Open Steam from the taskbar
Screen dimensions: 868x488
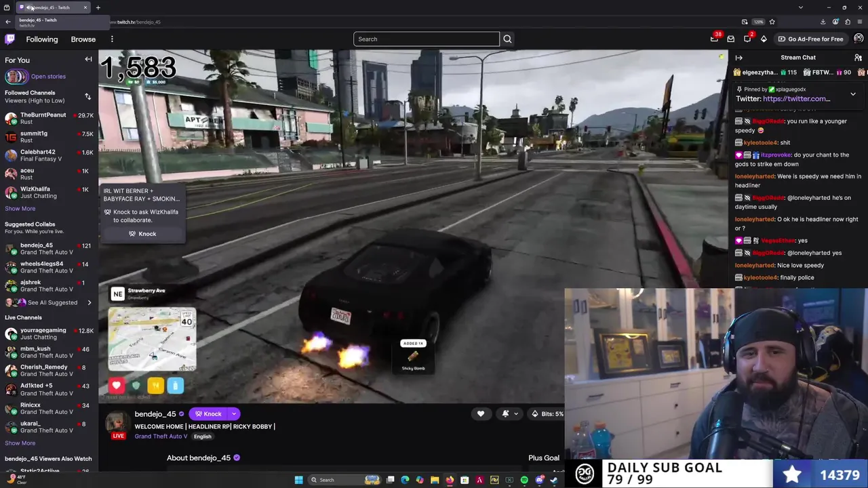(x=554, y=480)
